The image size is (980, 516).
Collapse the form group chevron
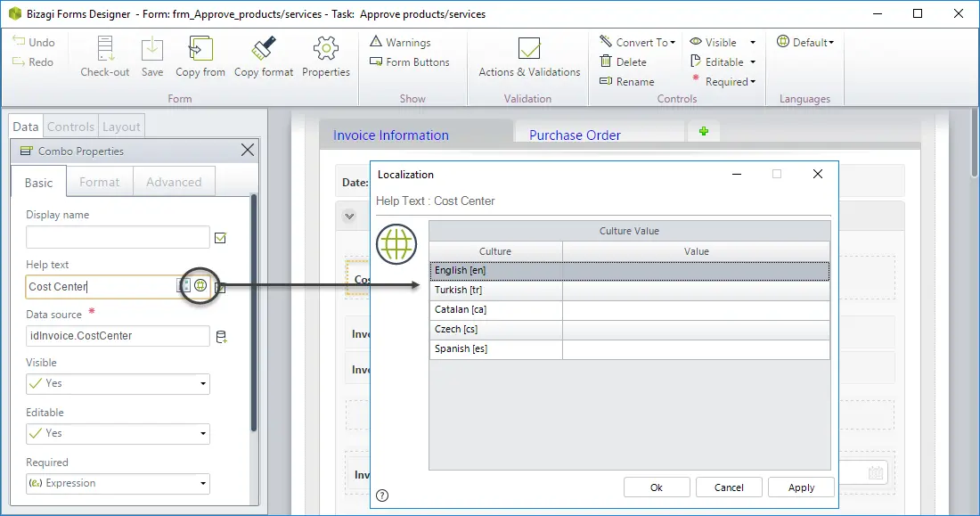coord(349,216)
